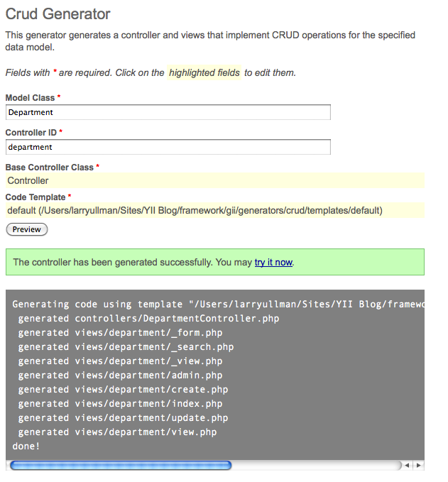Screen dimensions: 448x482
Task: Click the Model Class input field
Action: click(x=168, y=112)
